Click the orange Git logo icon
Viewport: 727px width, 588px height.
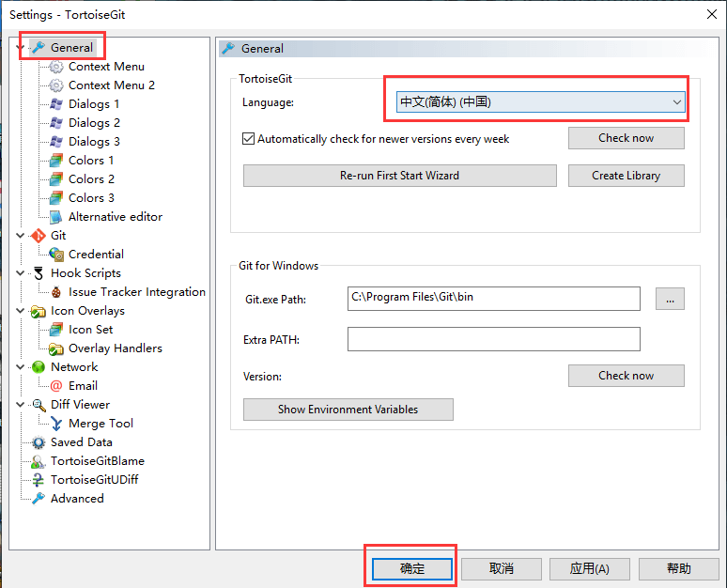(38, 236)
